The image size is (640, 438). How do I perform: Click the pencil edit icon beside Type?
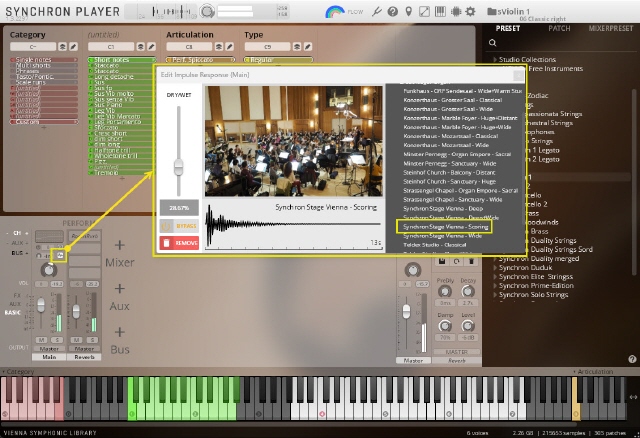[x=308, y=47]
